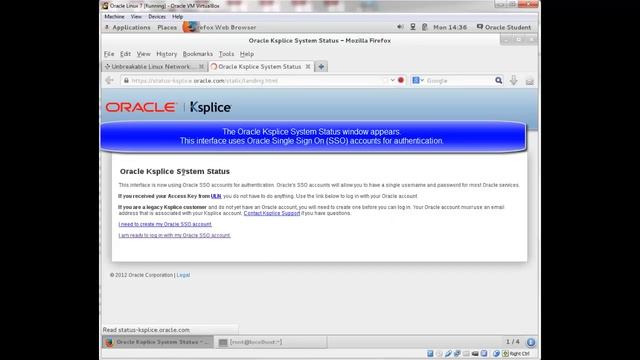This screenshot has height=360, width=640.
Task: Click VirtualBox mouse integration status icon
Action: pyautogui.click(x=496, y=353)
